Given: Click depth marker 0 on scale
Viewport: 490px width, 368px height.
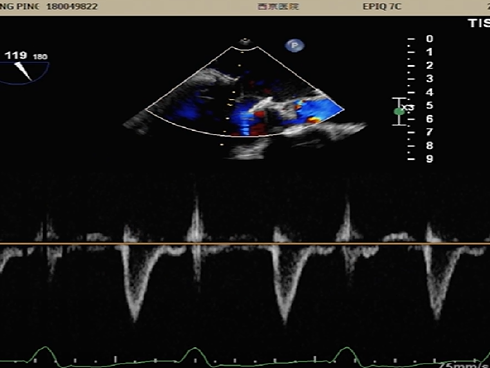Looking at the screenshot, I should pyautogui.click(x=429, y=39).
